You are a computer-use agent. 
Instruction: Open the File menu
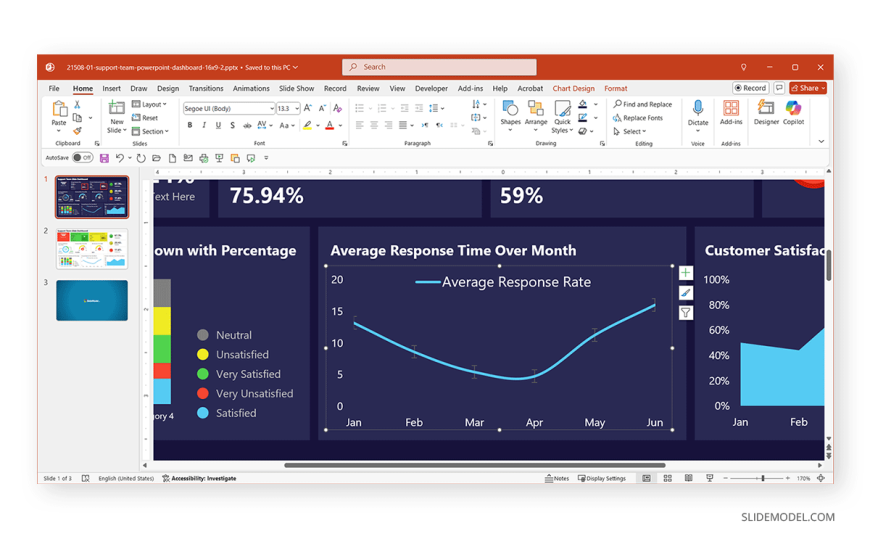click(54, 88)
